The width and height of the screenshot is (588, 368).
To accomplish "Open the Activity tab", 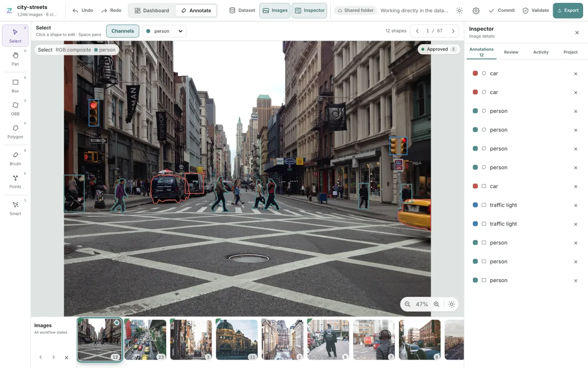I will 541,52.
